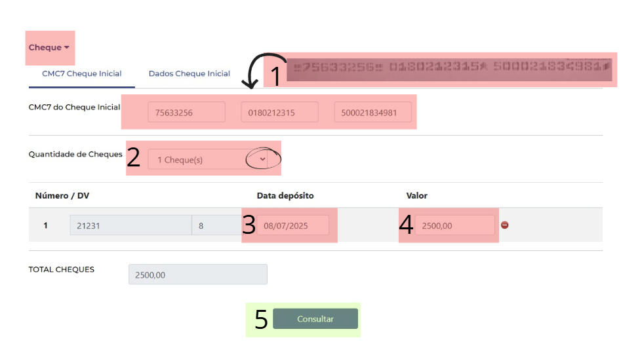Open the Cheque dropdown menu
Viewport: 644px width, 361px height.
49,48
